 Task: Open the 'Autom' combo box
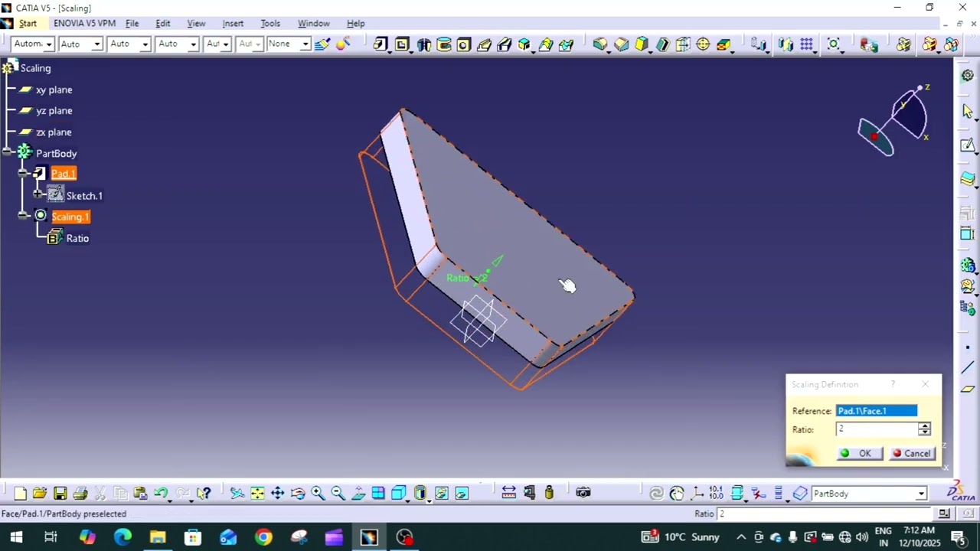34,44
